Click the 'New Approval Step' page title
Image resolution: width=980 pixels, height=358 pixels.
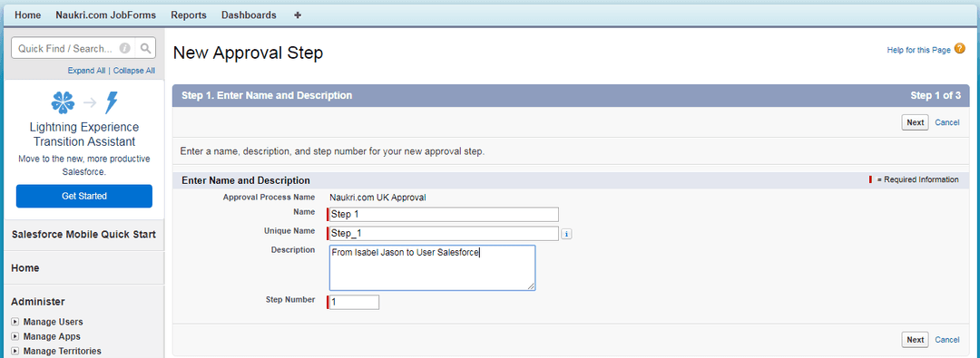248,53
